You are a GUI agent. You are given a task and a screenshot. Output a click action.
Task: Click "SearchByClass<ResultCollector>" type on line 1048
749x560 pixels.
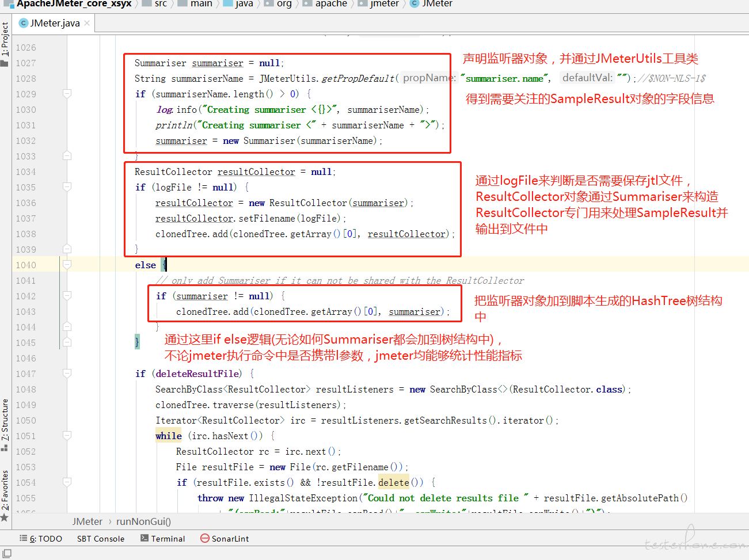[233, 389]
